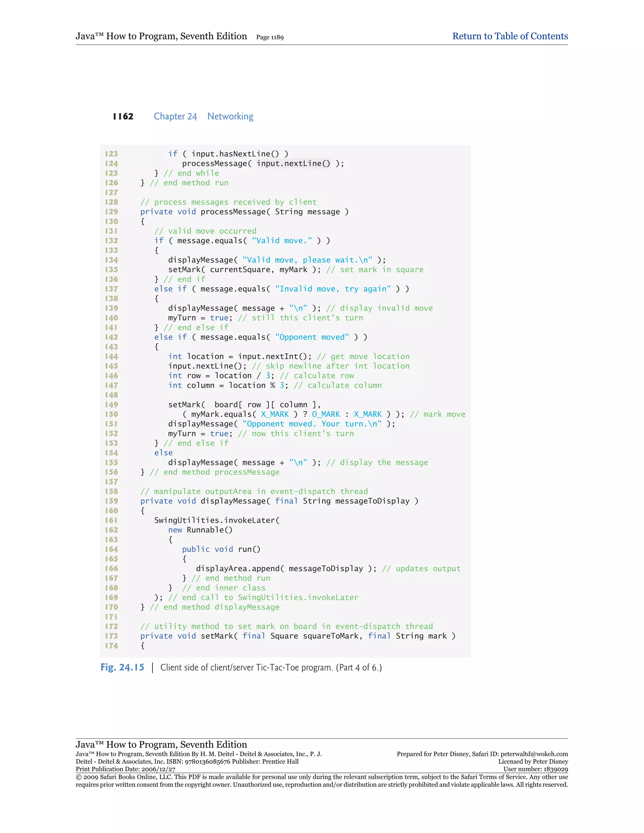The width and height of the screenshot is (644, 833).
Task: Click the Page 1189 label in the header
Action: click(x=270, y=37)
